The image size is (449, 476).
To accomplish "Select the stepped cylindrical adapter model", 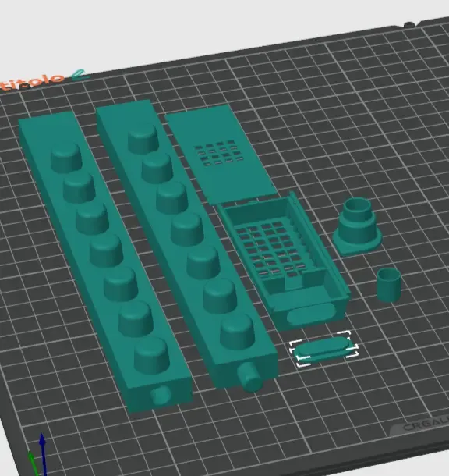I will (x=357, y=226).
